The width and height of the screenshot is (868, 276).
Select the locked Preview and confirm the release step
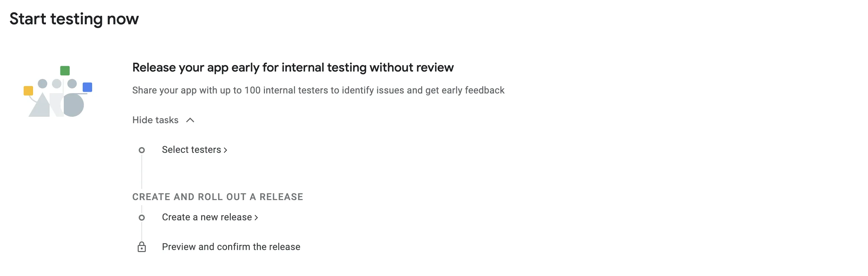click(x=231, y=247)
